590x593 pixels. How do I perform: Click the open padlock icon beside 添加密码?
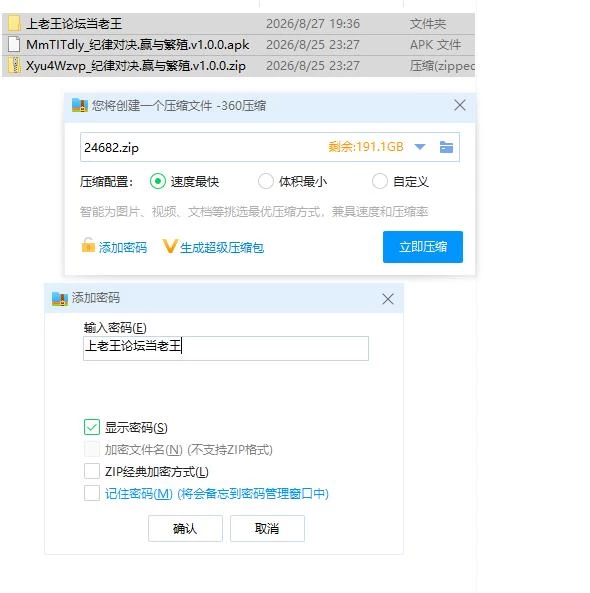pyautogui.click(x=88, y=245)
